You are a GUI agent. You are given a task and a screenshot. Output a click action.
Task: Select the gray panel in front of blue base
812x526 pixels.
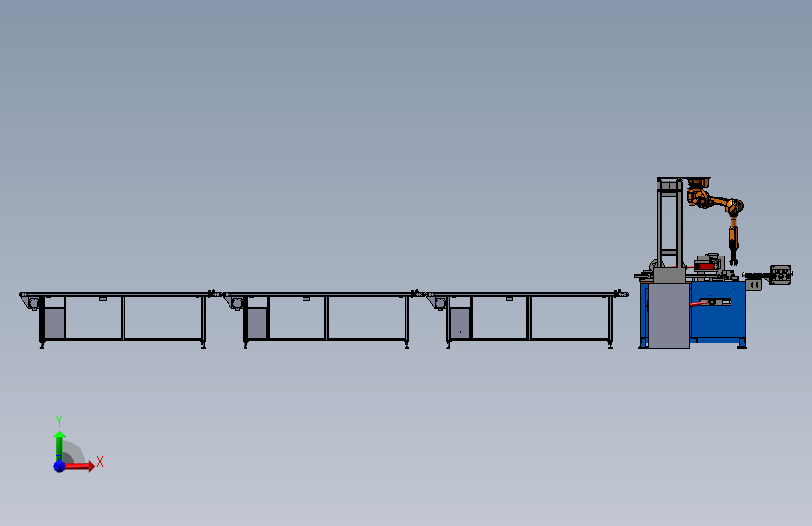click(x=669, y=315)
